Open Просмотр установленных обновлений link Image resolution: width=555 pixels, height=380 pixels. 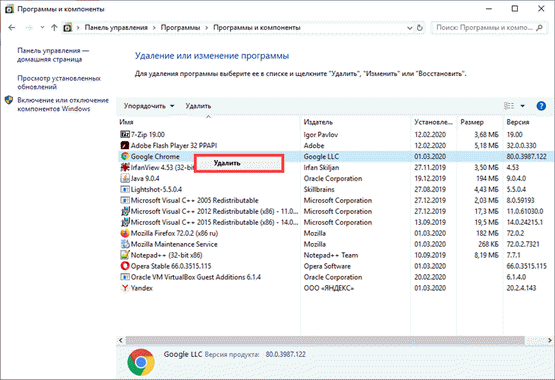[x=59, y=82]
